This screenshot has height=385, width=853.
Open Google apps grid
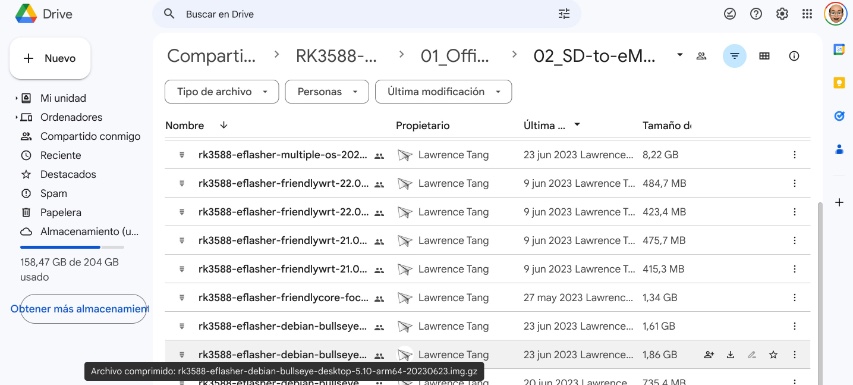(x=807, y=14)
